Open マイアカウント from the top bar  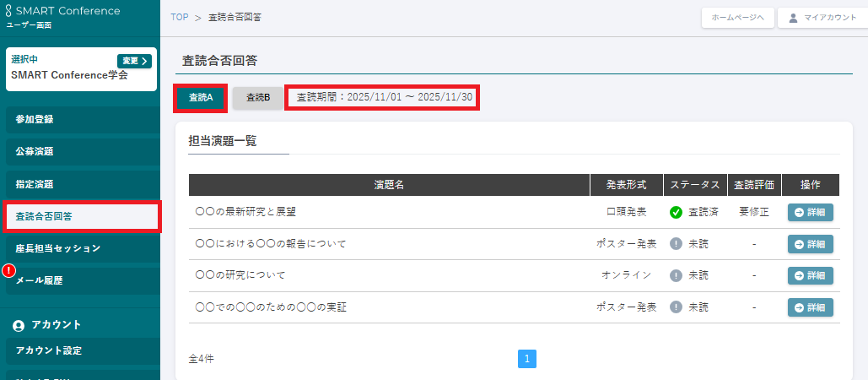point(817,18)
